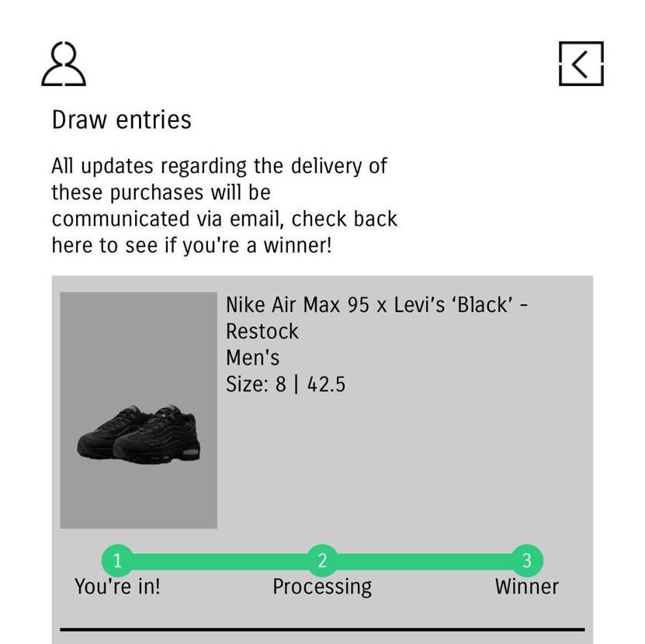The image size is (645, 644).
Task: Click the "Men's" category text
Action: (x=252, y=358)
